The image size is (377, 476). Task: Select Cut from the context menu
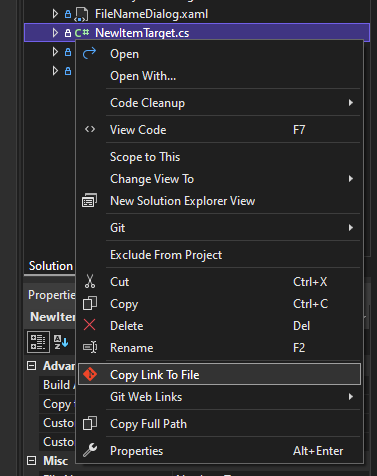(219, 282)
